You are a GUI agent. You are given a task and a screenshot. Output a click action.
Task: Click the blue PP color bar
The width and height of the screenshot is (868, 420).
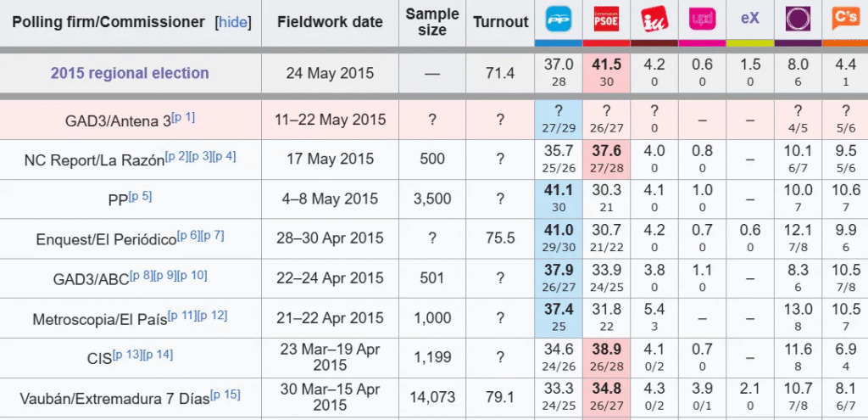point(558,43)
